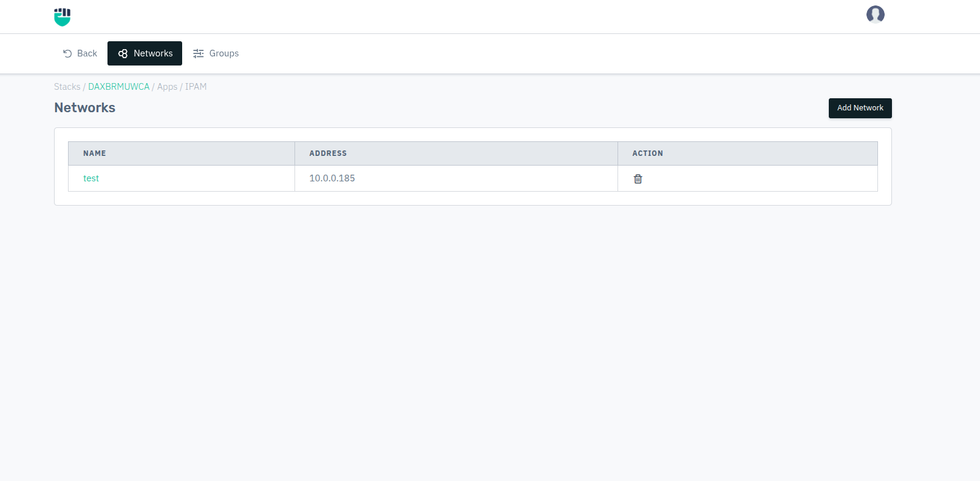Navigate to the DAXBRMUWCA breadcrumb
The image size is (980, 481).
118,87
